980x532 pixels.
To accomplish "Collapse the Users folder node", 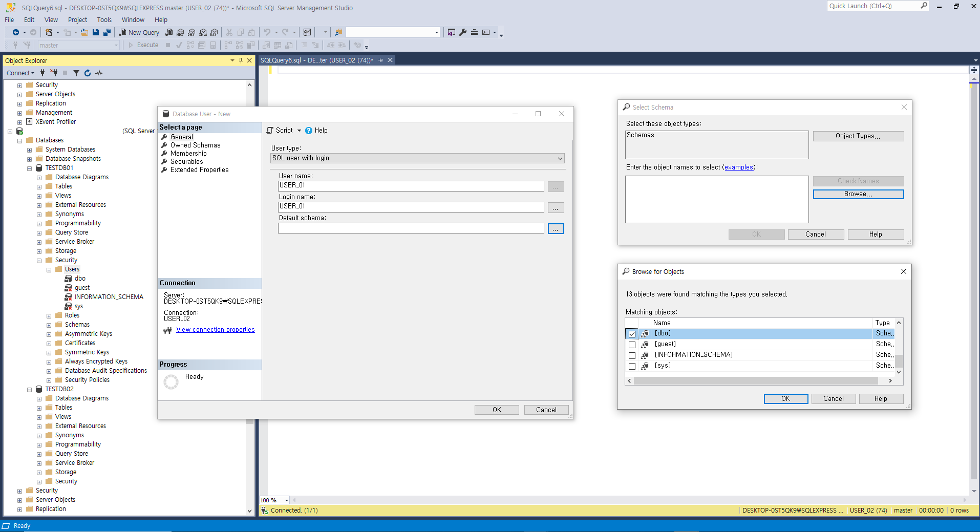I will [49, 270].
